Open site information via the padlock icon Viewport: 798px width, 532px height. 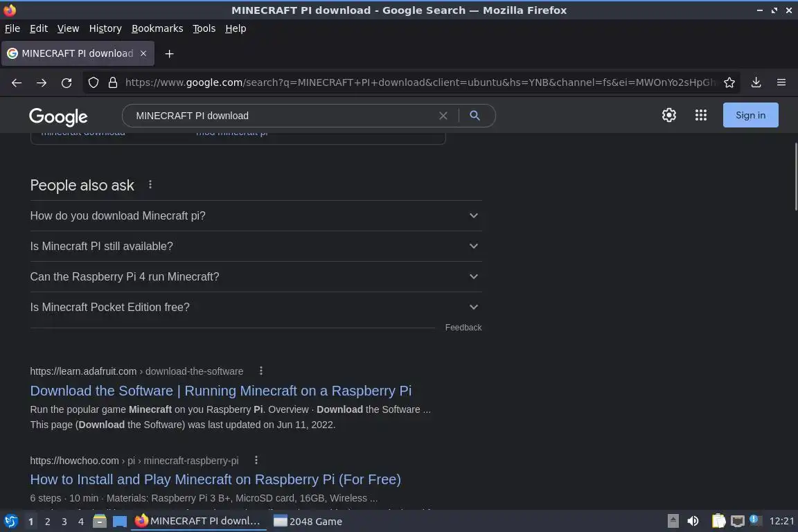pos(113,82)
